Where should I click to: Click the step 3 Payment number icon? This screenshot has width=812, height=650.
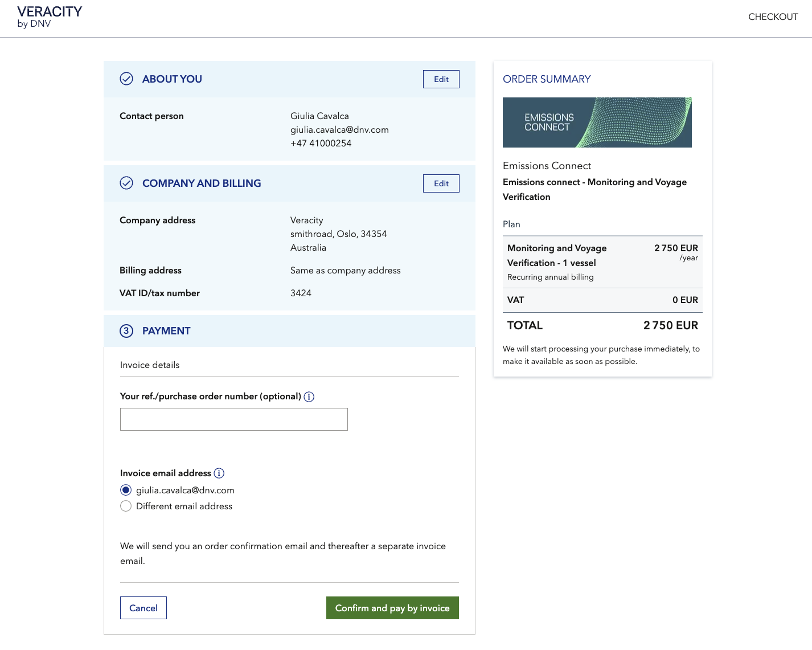pyautogui.click(x=126, y=331)
